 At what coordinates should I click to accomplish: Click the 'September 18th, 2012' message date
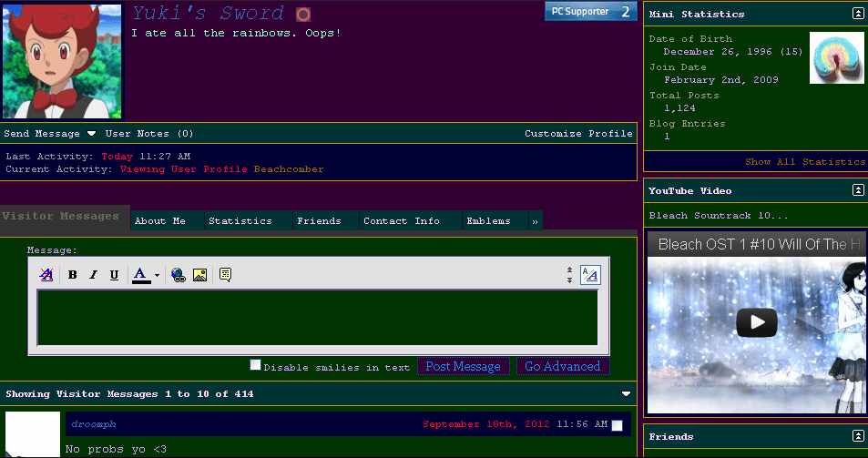tap(486, 424)
